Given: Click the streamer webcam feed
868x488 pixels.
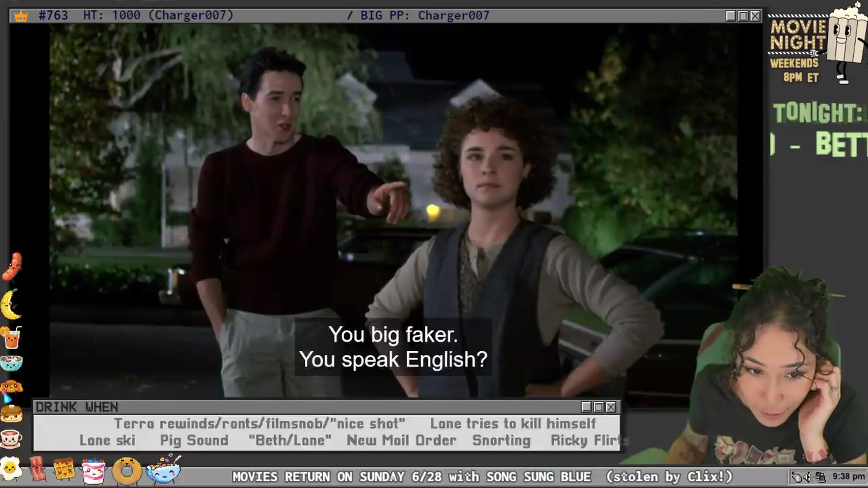Looking at the screenshot, I should coord(764,366).
